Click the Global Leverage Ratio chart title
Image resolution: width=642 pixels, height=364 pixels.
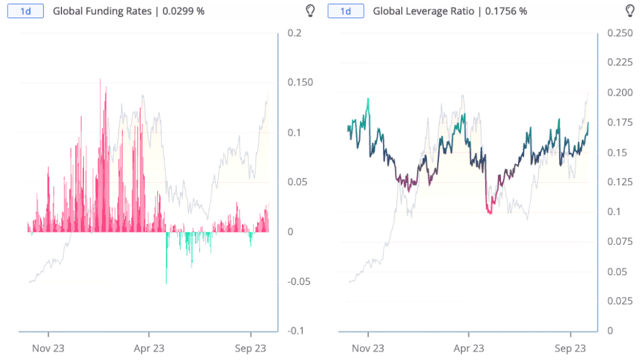[x=450, y=11]
